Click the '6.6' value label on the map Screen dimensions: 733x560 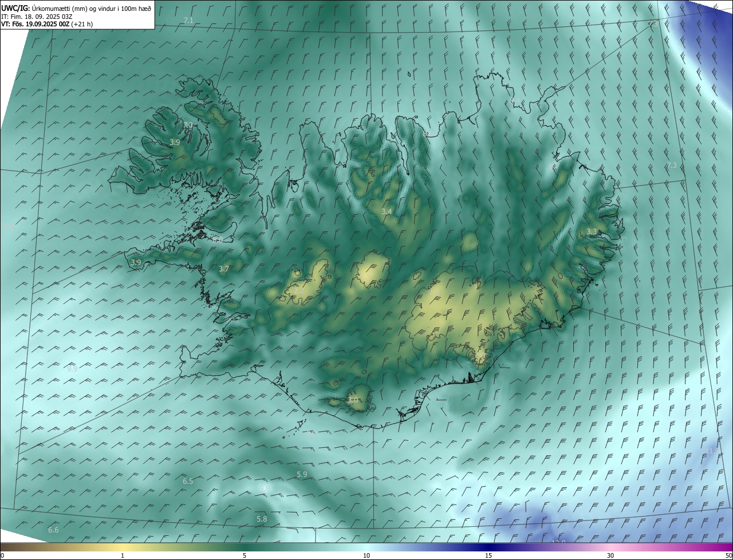click(53, 530)
